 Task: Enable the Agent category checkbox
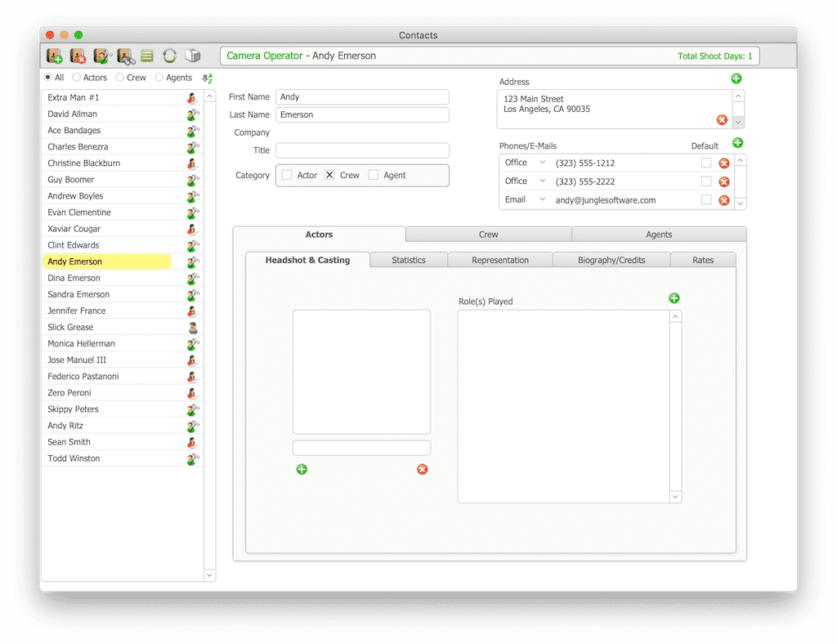tap(374, 175)
